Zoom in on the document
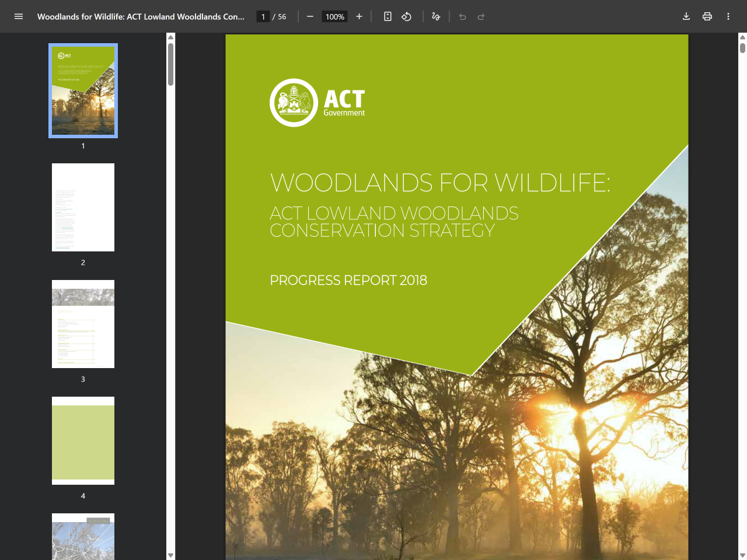This screenshot has width=747, height=560. pos(359,16)
